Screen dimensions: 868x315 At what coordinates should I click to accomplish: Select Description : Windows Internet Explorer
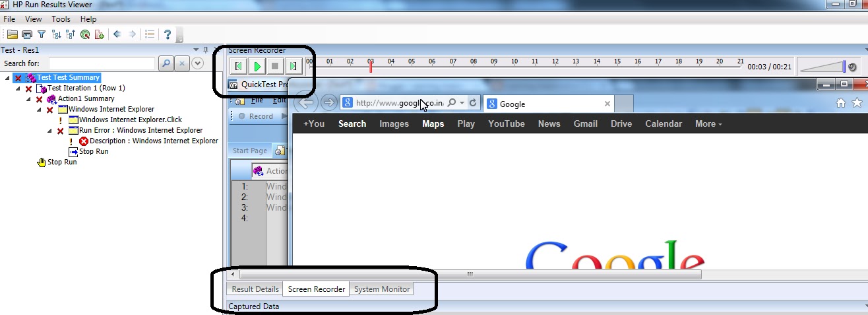tap(154, 141)
